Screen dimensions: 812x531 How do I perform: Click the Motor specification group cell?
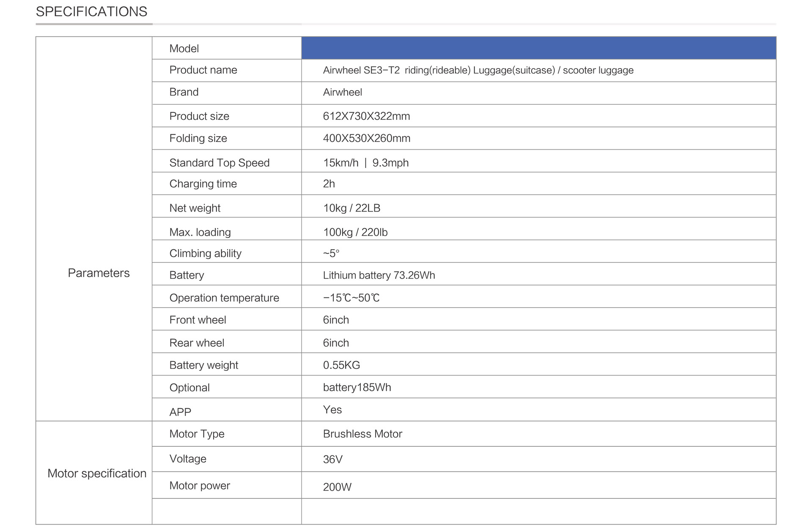click(94, 473)
